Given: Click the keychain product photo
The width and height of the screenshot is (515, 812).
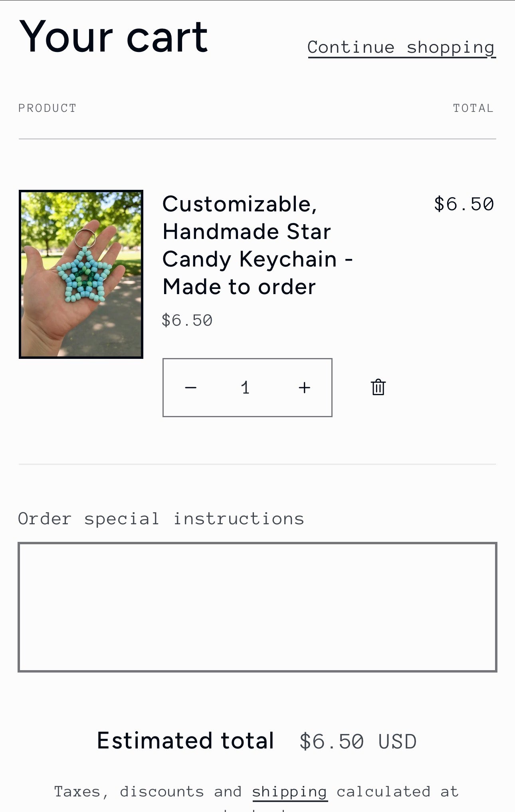Looking at the screenshot, I should [81, 274].
